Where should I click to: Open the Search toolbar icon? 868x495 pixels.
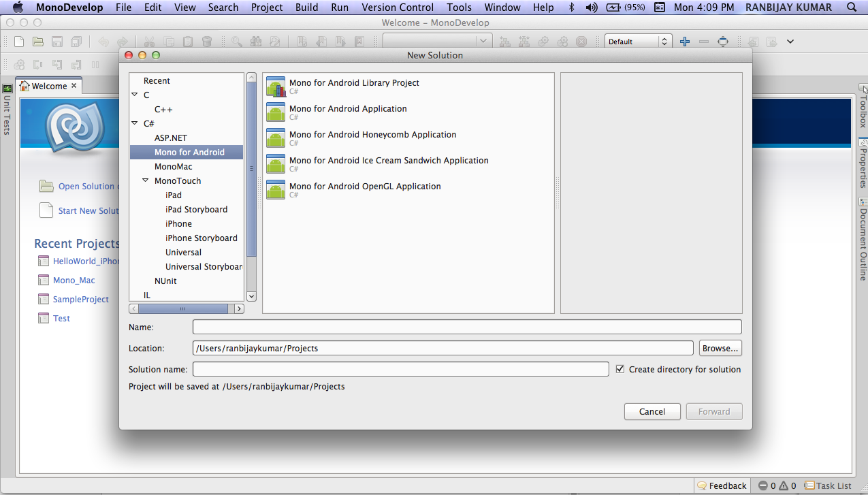coord(236,41)
